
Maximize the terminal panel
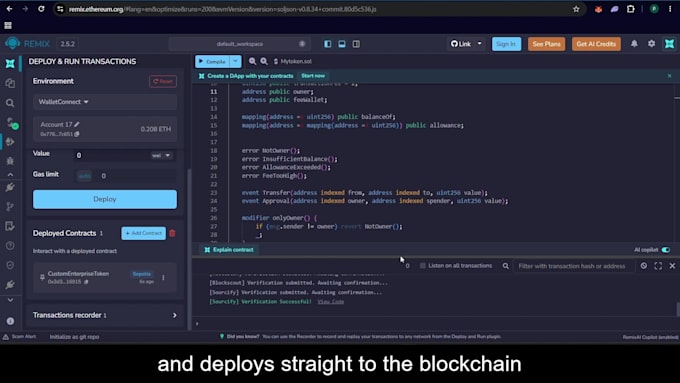coord(658,265)
